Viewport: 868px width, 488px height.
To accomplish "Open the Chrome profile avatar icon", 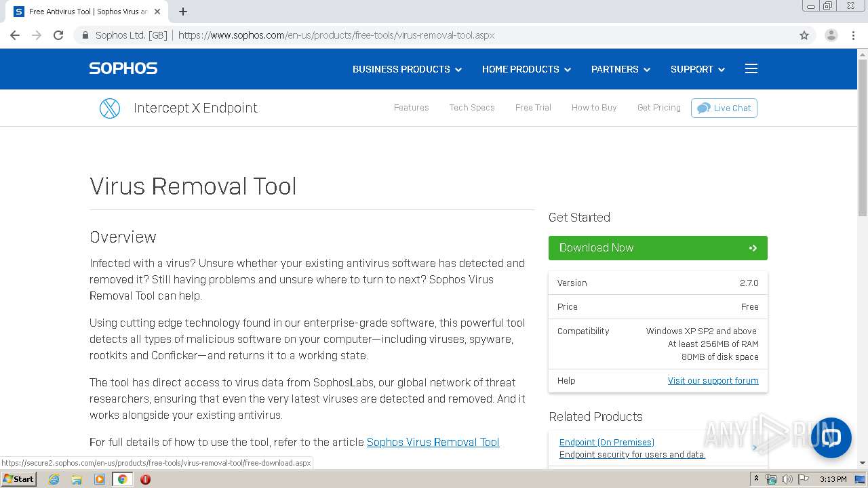I will pyautogui.click(x=831, y=35).
